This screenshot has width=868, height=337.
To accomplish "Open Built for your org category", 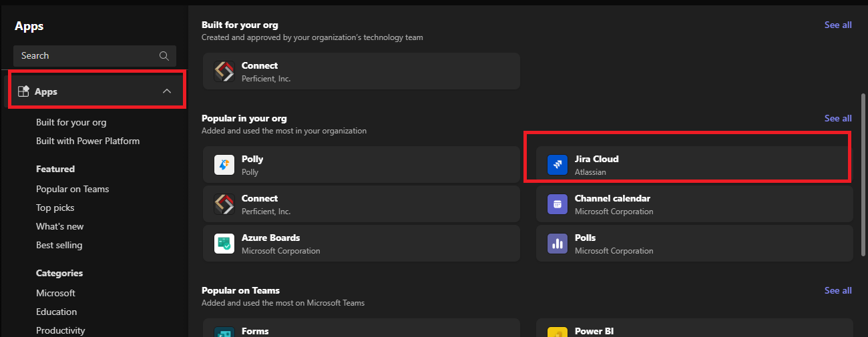I will (71, 122).
